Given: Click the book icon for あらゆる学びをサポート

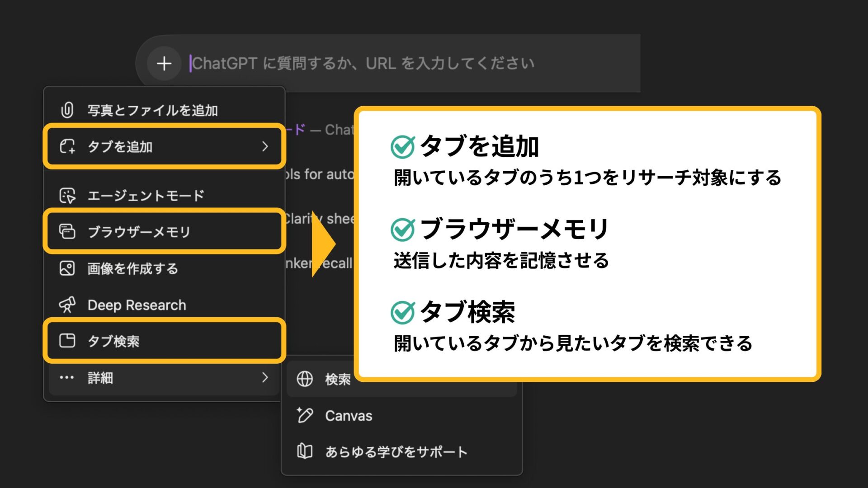Looking at the screenshot, I should 306,450.
